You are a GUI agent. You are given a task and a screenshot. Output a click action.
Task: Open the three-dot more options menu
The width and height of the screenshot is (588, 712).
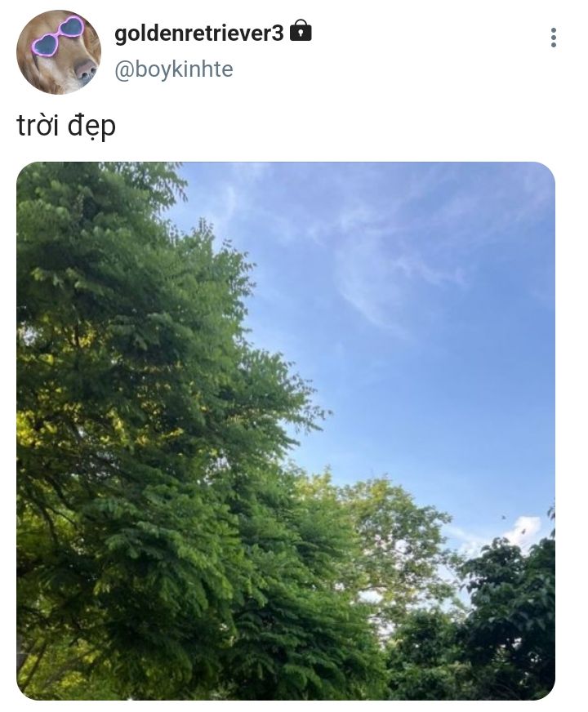[553, 38]
